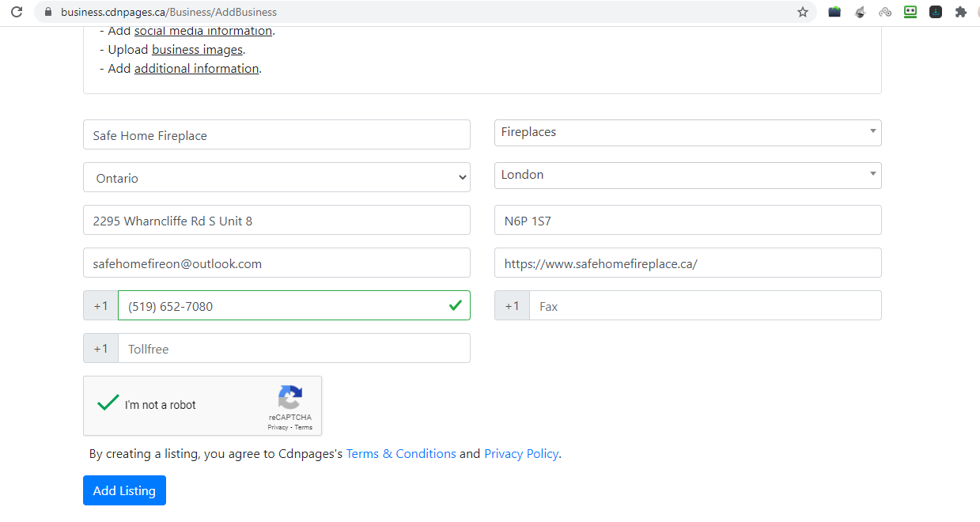Viewport: 980px width, 522px height.
Task: Focus the Tollfree number field
Action: pos(293,349)
